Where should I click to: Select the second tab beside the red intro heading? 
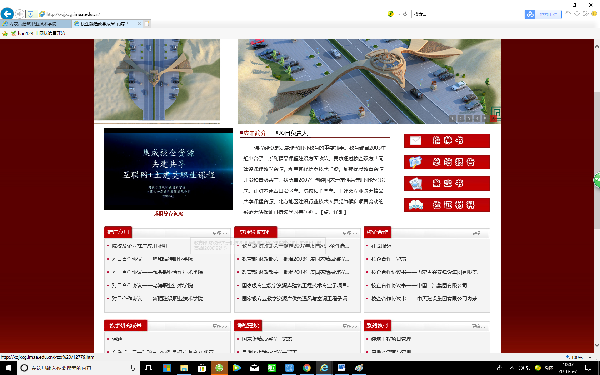(292, 133)
